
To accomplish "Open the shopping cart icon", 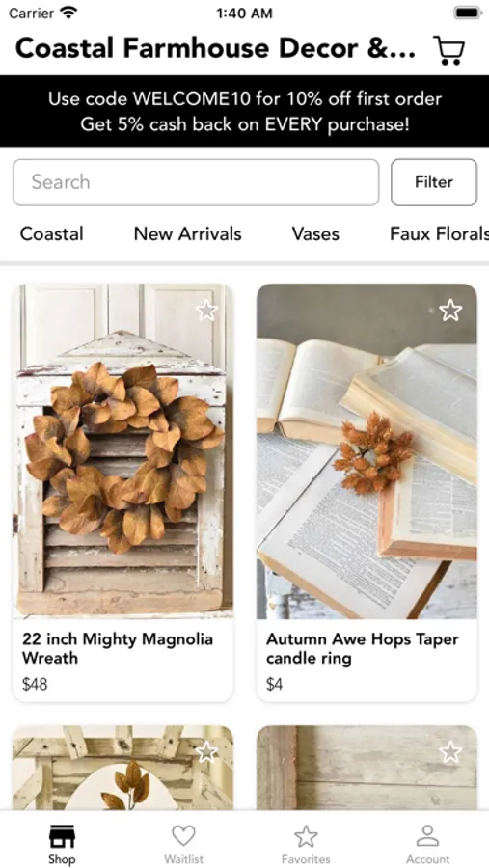I will click(448, 50).
